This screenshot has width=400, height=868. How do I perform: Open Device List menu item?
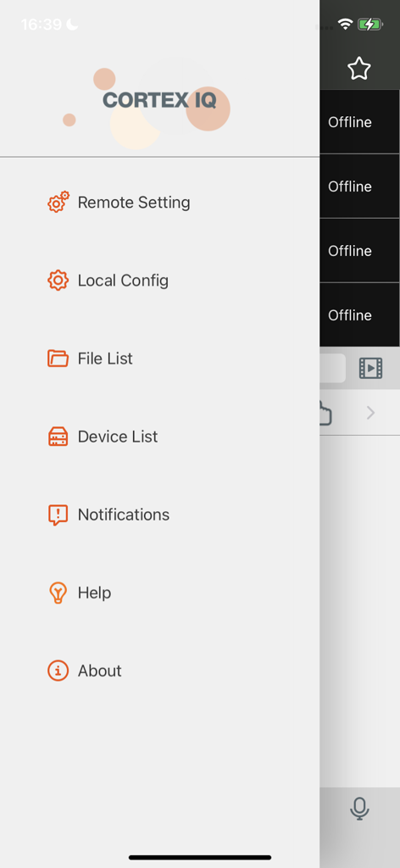click(159, 437)
